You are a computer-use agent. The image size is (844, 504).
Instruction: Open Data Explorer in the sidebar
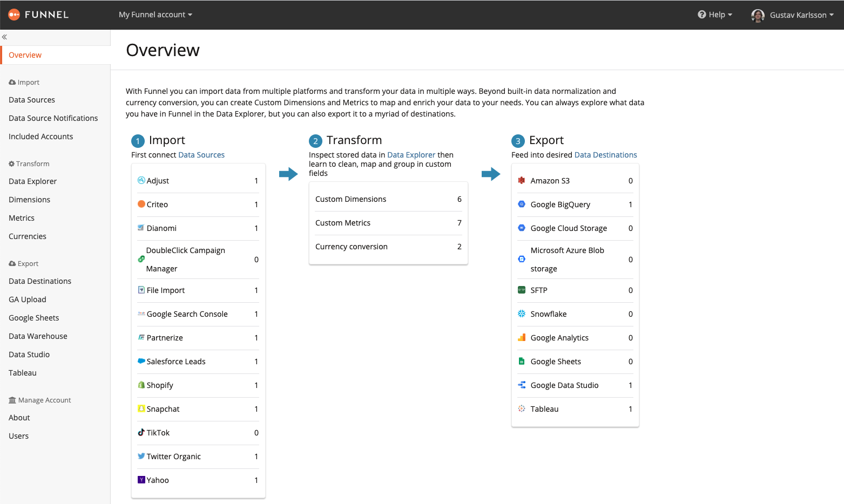coord(33,181)
